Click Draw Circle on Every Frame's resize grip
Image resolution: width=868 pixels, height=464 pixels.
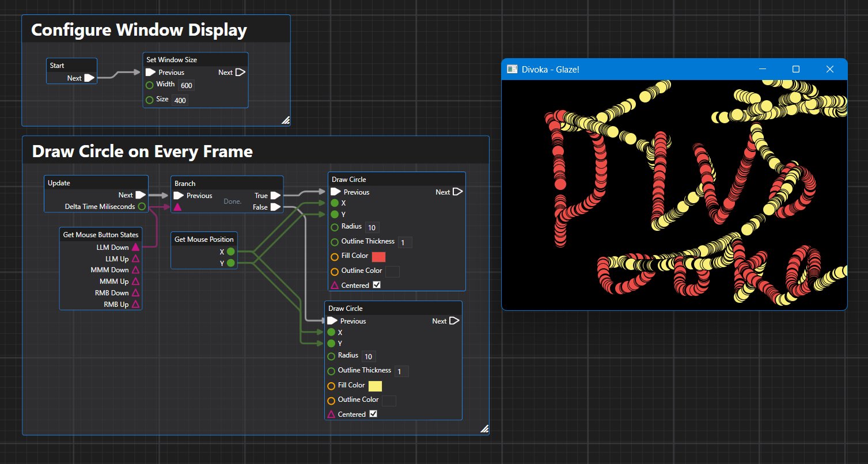pyautogui.click(x=484, y=428)
